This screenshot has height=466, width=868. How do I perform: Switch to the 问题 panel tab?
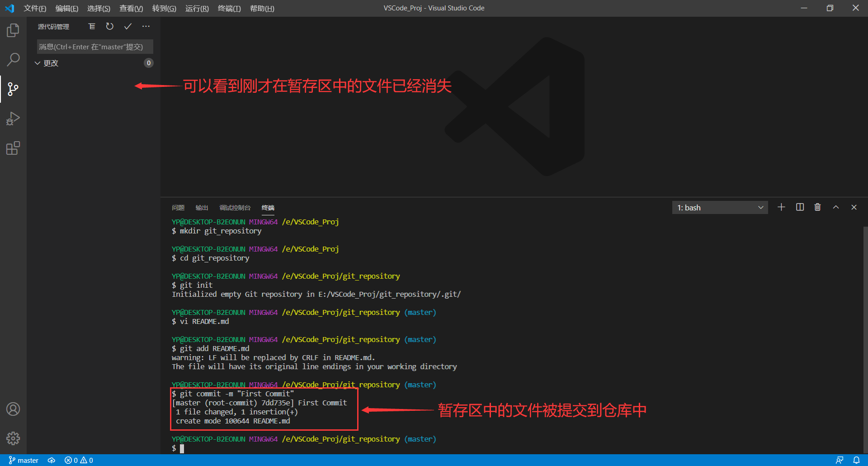[x=178, y=208]
